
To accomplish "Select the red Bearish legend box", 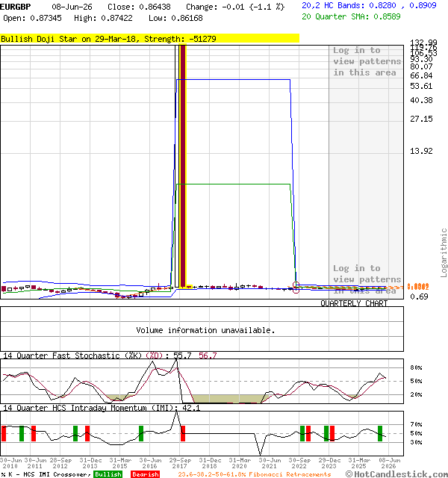I will 146,474.
